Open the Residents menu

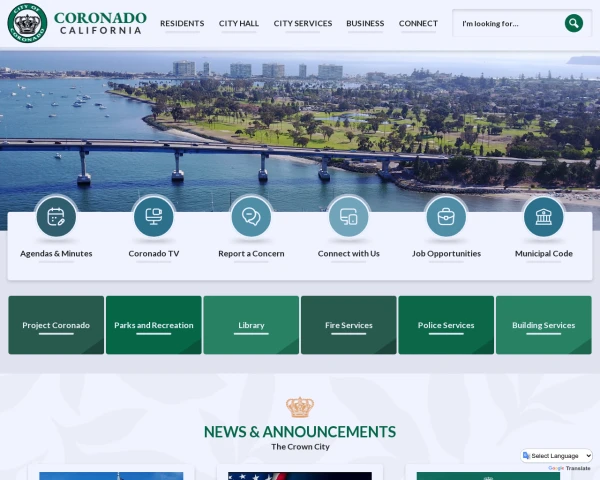(182, 23)
